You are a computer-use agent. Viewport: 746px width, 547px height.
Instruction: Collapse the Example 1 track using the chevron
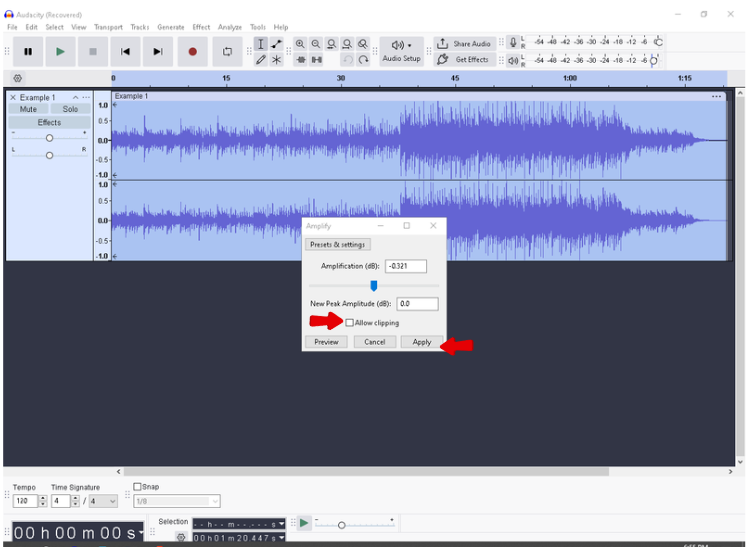pos(75,97)
